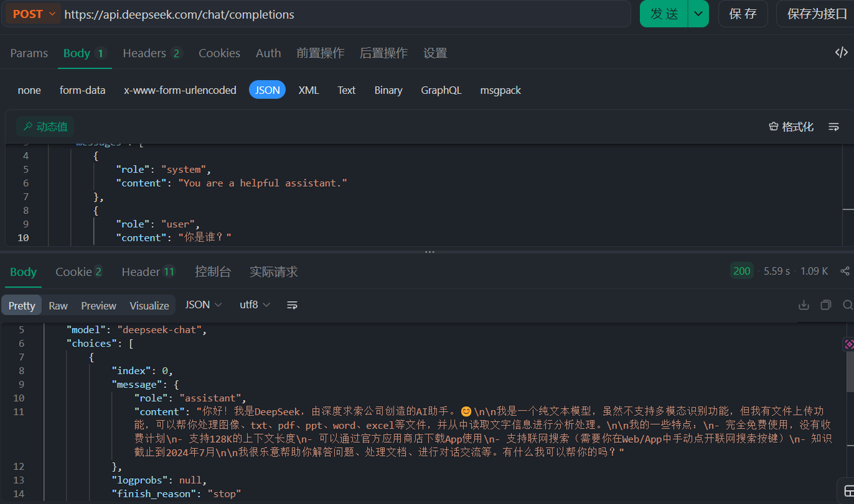The width and height of the screenshot is (854, 504).
Task: Toggle word wrap in request editor
Action: tap(833, 127)
